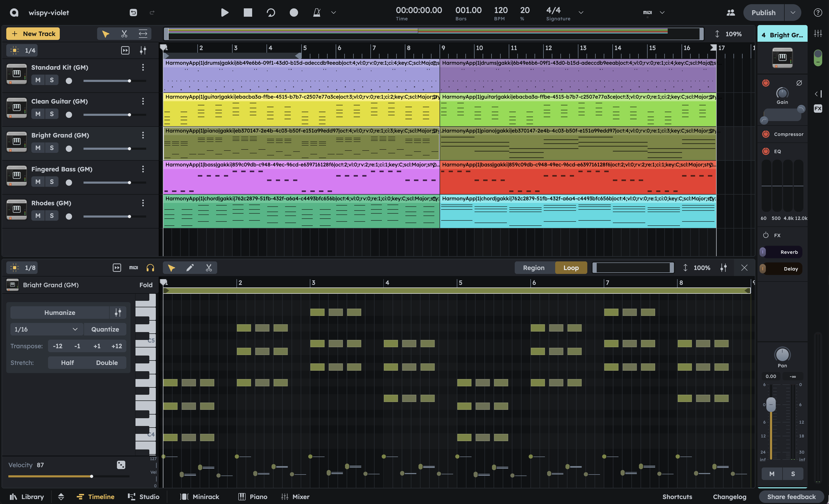Screen dimensions: 829x504
Task: Adjust the Rhodes (GM) volume slider
Action: point(115,217)
